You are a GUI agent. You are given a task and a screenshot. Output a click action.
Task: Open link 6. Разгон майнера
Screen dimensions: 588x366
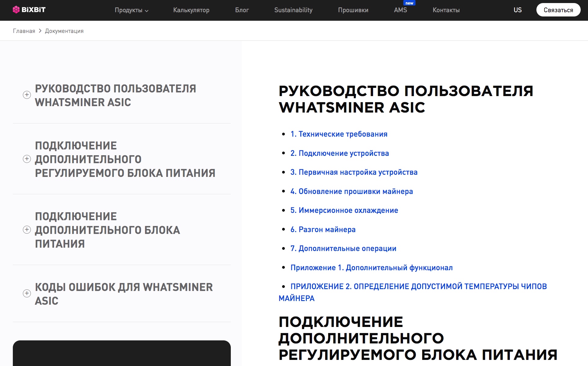[323, 229]
